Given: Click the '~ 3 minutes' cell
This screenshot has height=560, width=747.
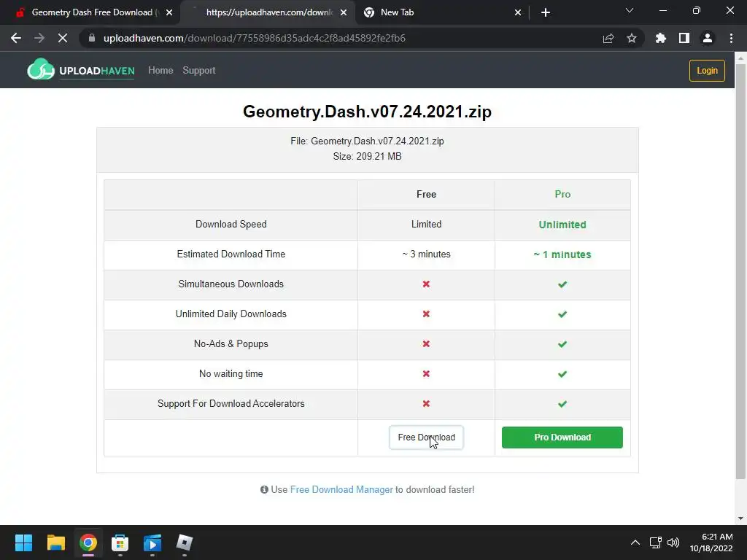Looking at the screenshot, I should click(x=426, y=254).
